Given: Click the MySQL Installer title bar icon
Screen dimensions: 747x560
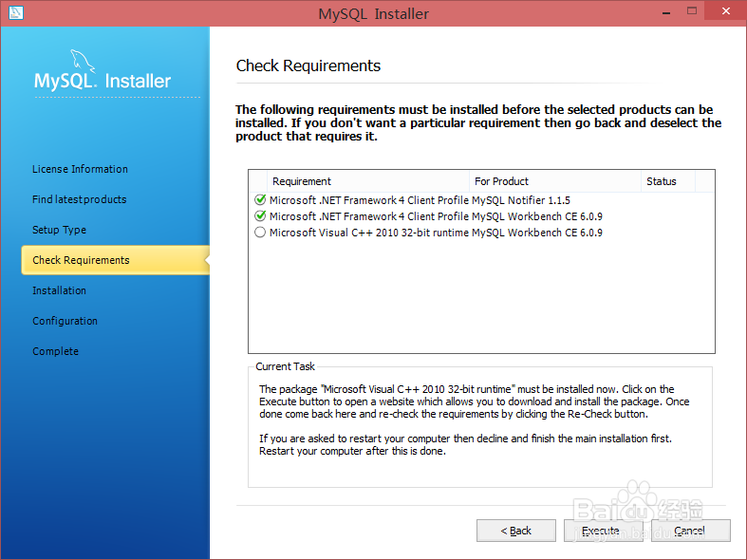Looking at the screenshot, I should click(x=15, y=12).
